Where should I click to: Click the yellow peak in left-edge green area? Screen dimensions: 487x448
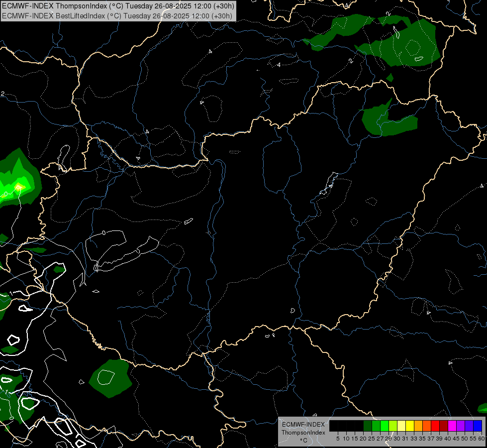point(18,187)
